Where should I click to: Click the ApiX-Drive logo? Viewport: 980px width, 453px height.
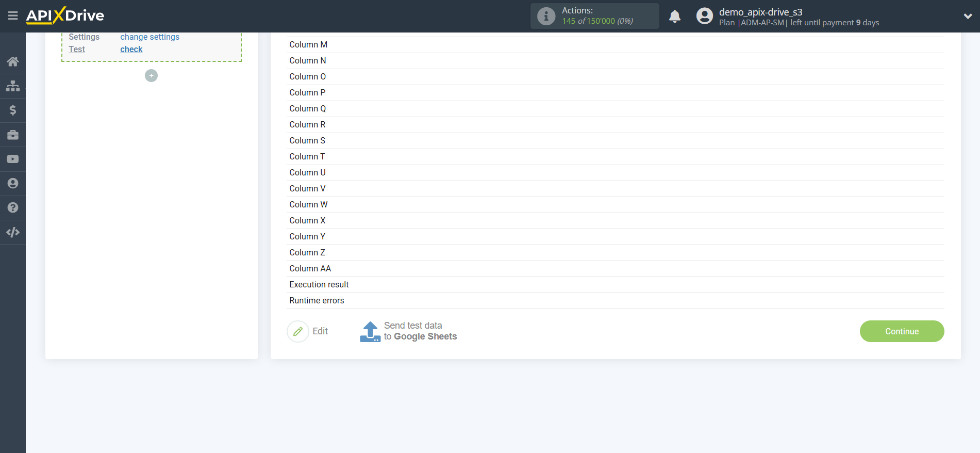click(x=65, y=15)
